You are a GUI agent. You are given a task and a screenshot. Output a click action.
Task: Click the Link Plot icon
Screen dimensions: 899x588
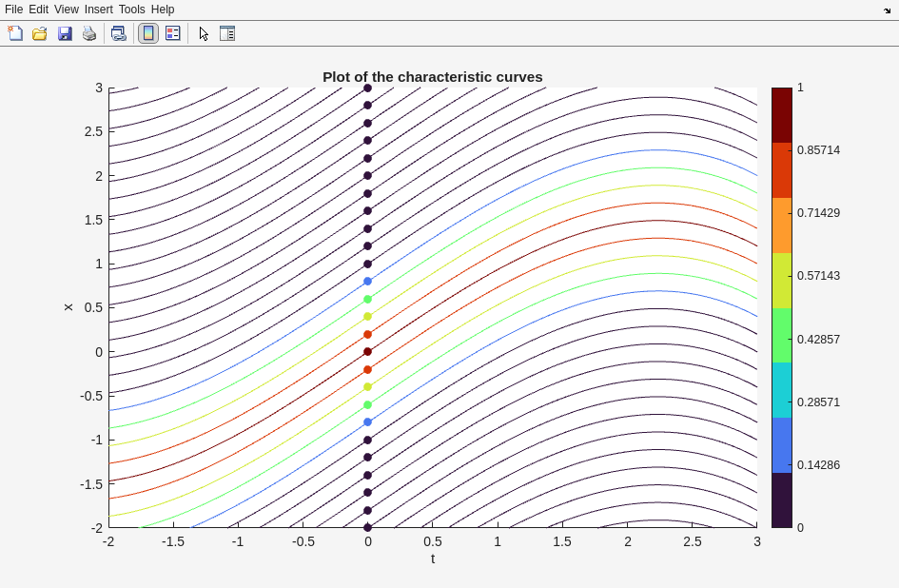[x=118, y=33]
